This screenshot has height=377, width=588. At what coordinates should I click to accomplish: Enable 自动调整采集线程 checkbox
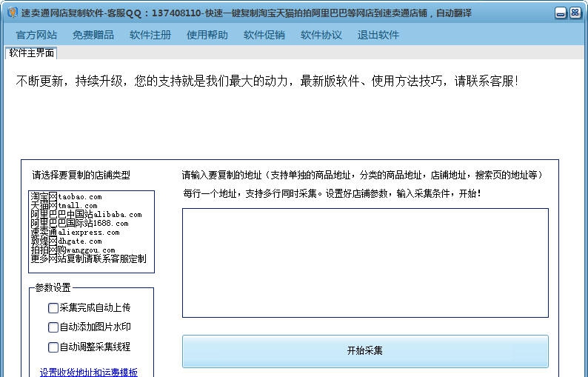click(x=53, y=347)
